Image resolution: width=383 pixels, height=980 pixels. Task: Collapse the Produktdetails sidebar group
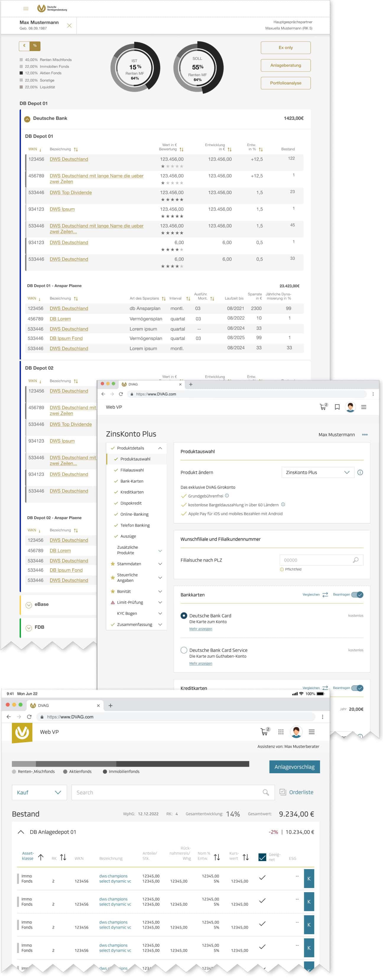tap(160, 448)
